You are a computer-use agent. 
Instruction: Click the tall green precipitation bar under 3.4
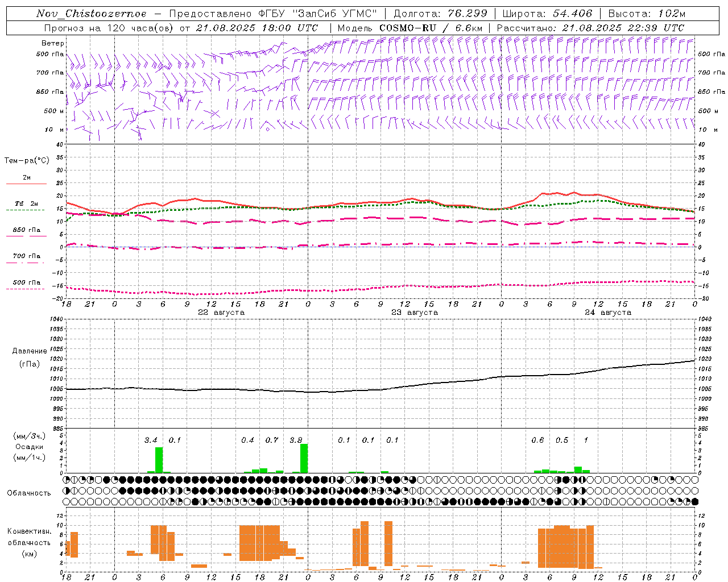click(x=159, y=460)
